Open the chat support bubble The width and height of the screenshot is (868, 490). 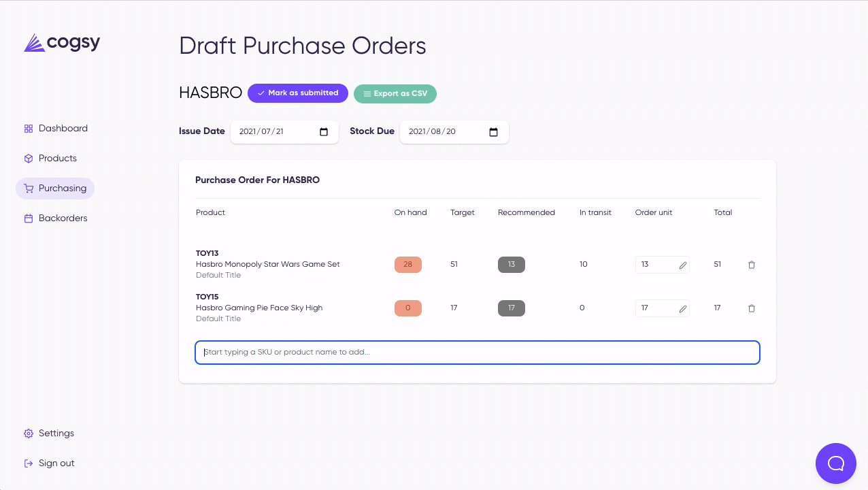836,463
